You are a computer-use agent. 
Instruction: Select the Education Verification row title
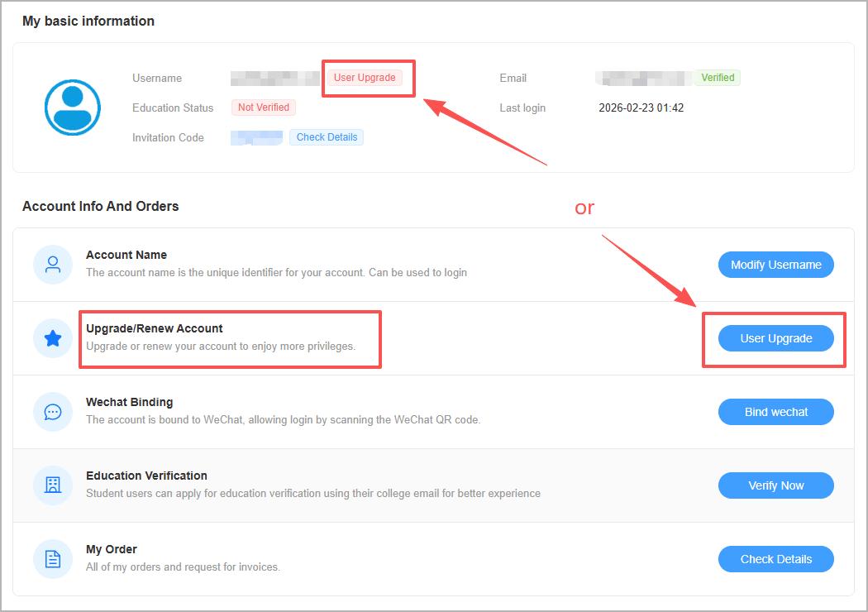coord(146,476)
